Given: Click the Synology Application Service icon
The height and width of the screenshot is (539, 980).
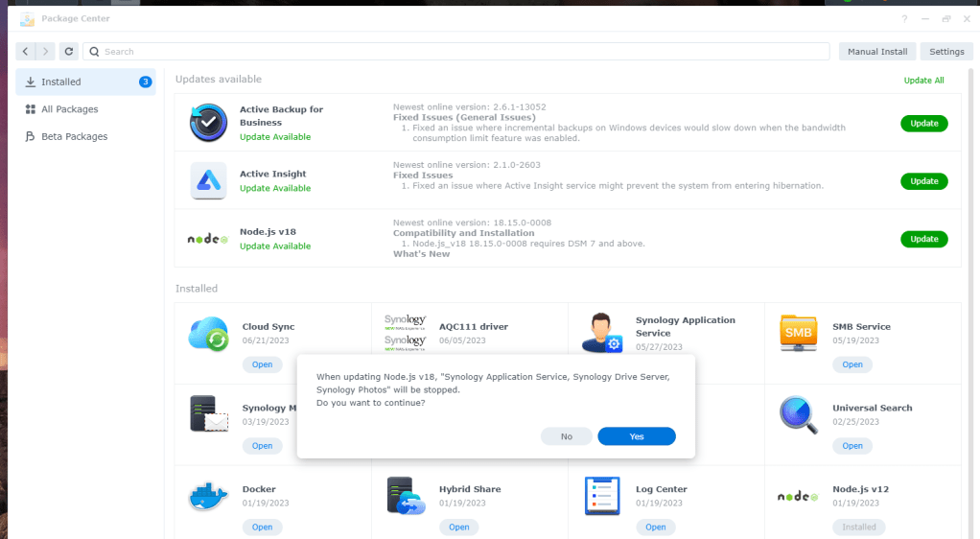Looking at the screenshot, I should [602, 333].
